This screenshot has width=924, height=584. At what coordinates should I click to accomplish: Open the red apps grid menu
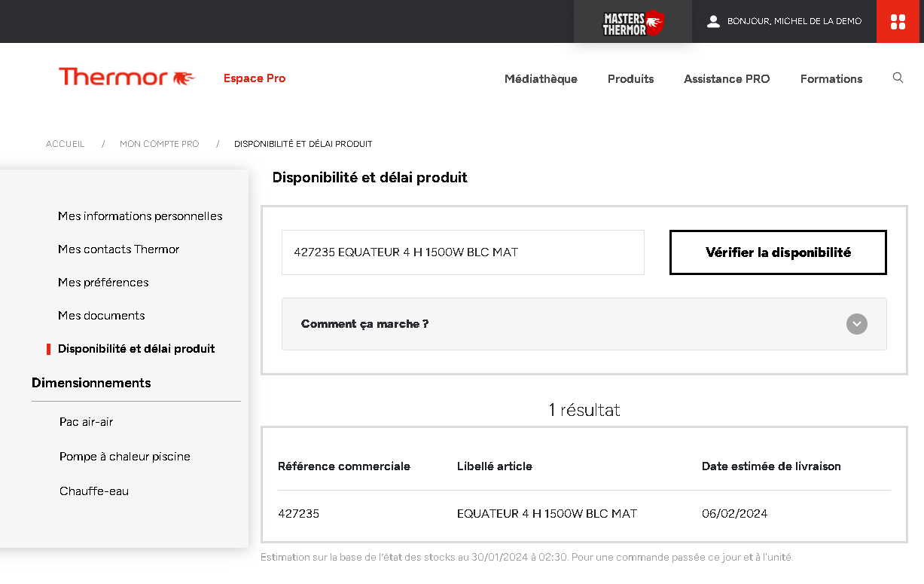coord(898,21)
